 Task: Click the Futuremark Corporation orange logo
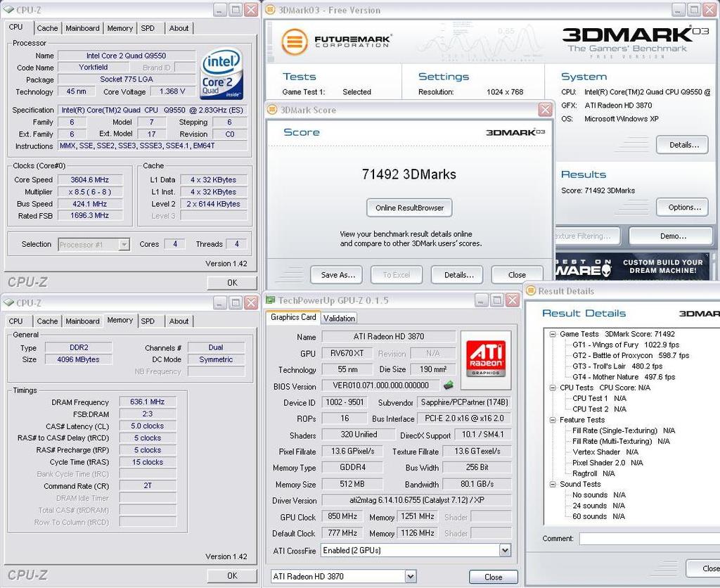pos(294,41)
